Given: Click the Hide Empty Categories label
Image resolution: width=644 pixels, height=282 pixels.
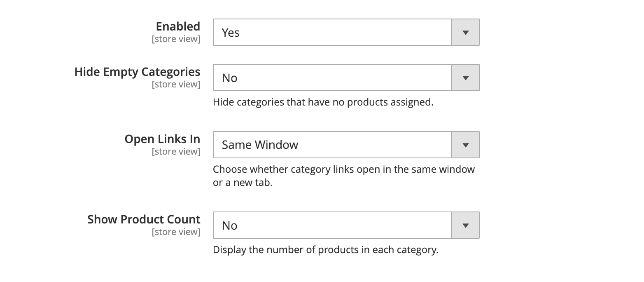Looking at the screenshot, I should pos(137,72).
